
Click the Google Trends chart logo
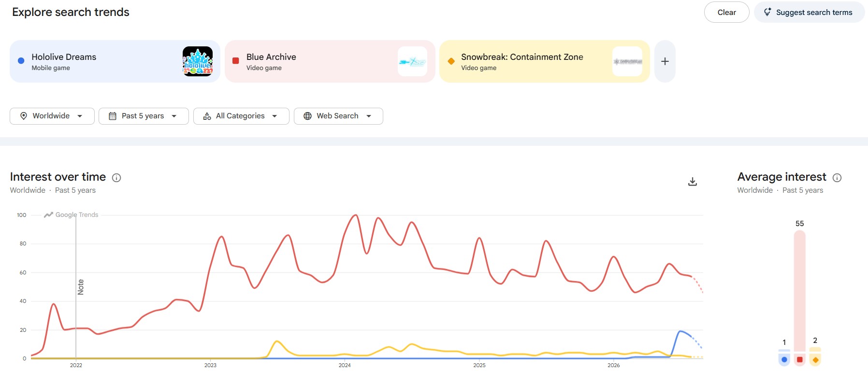pyautogui.click(x=71, y=215)
